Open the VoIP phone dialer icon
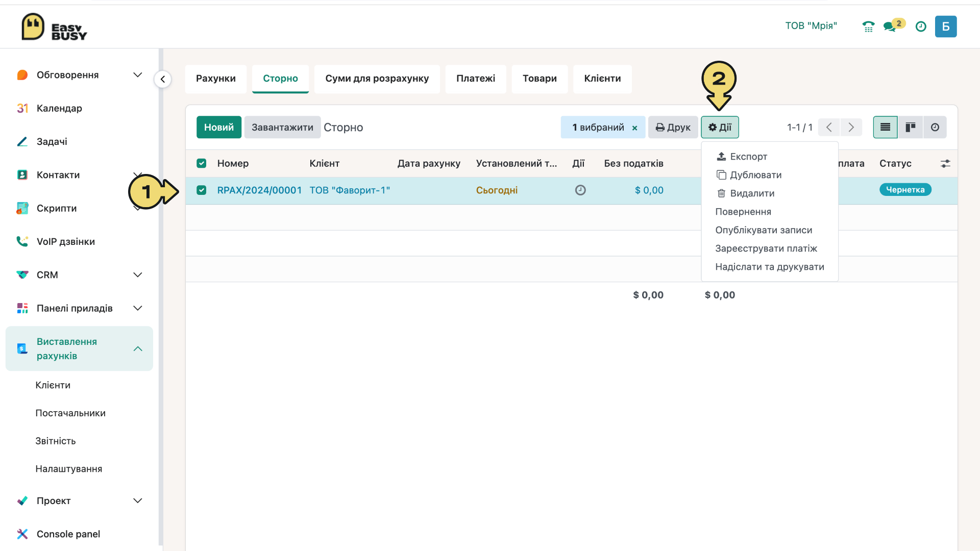Viewport: 980px width, 551px height. [x=868, y=26]
